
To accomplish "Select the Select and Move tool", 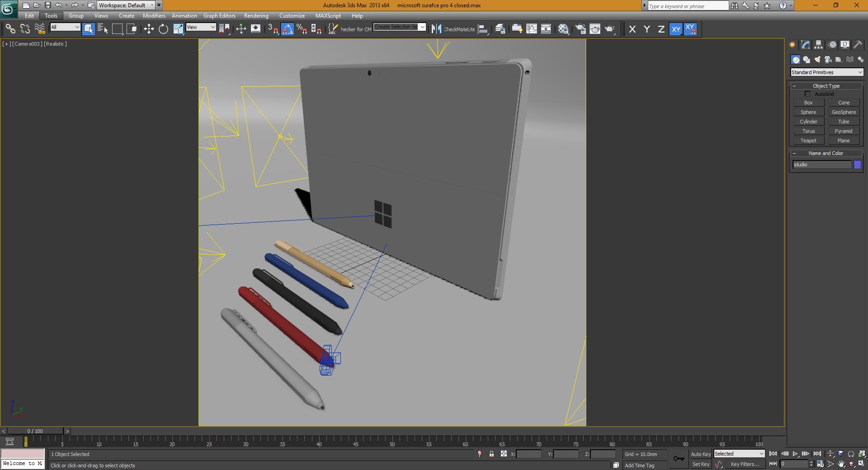I will click(149, 29).
